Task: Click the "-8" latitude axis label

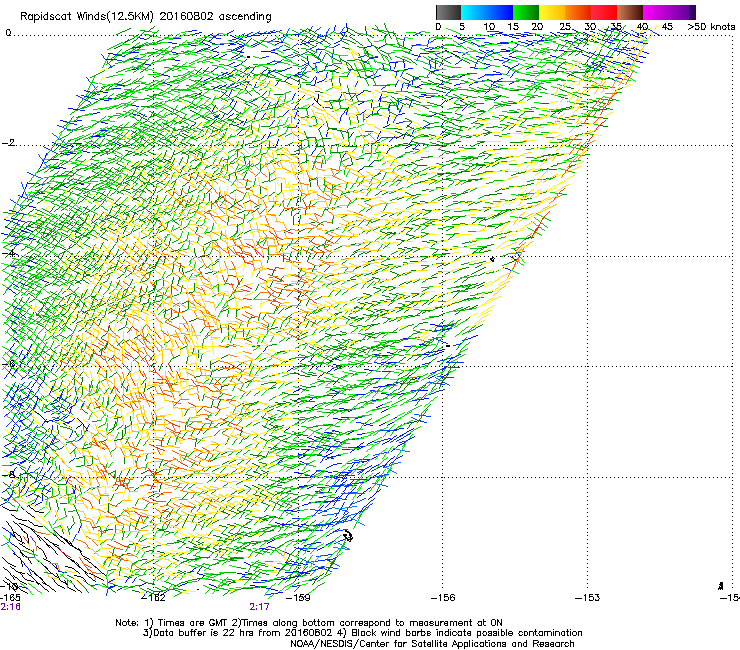Action: (8, 474)
